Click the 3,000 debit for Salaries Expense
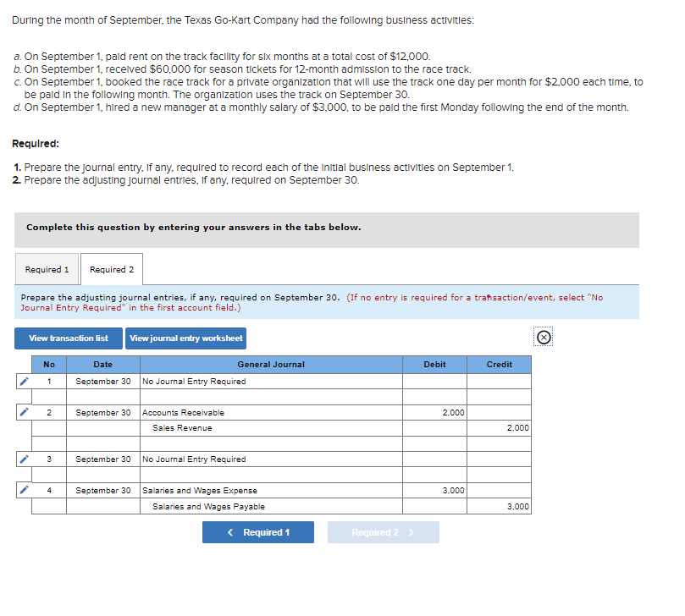The width and height of the screenshot is (685, 616). 434,490
